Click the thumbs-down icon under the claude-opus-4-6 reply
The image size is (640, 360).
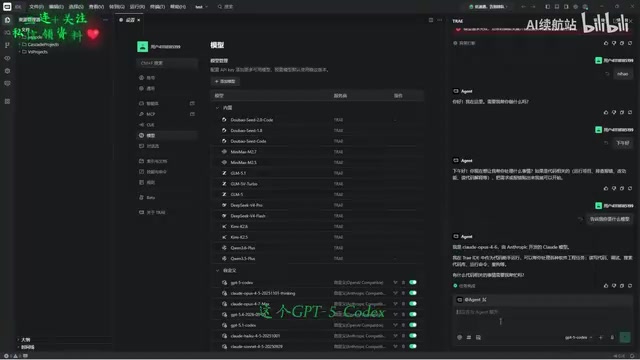point(614,286)
